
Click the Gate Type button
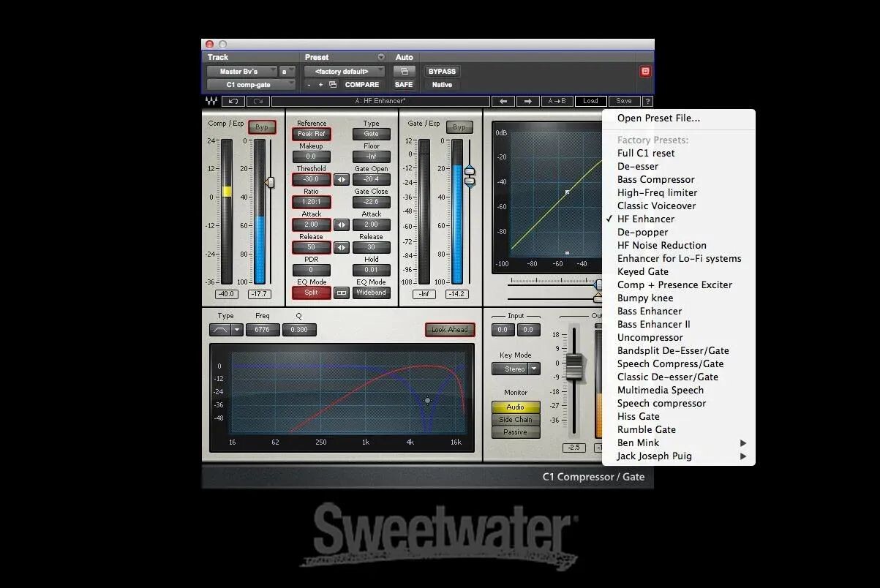[372, 134]
